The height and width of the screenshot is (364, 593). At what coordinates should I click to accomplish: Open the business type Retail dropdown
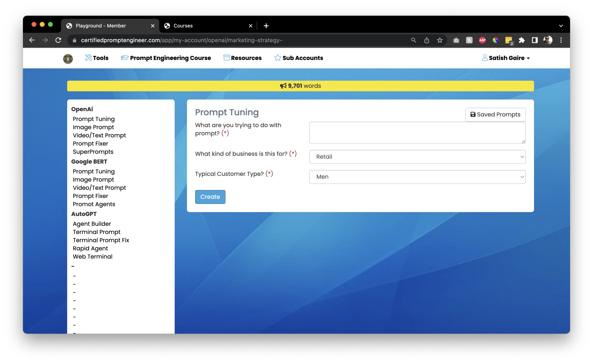[x=417, y=157]
